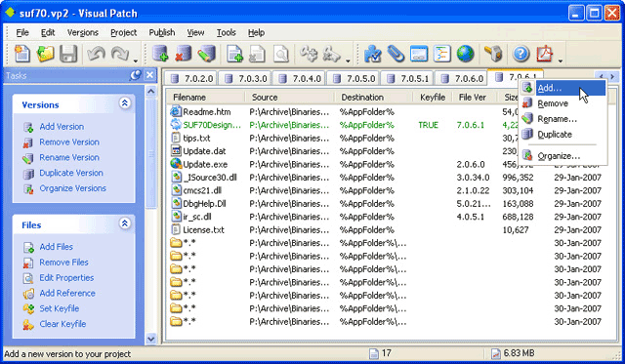Collapse the Files task group
Screen dimensions: 625x364
[x=124, y=223]
